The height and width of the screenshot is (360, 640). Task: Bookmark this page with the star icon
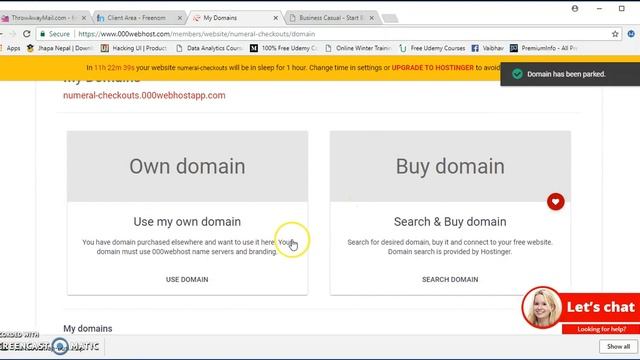tap(615, 34)
